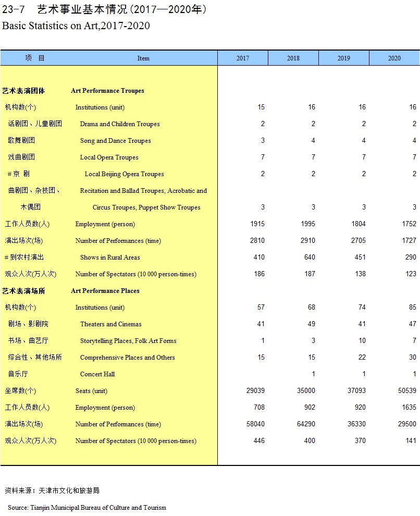The image size is (420, 516).
Task: Select the Concert Hall row label
Action: tap(97, 374)
